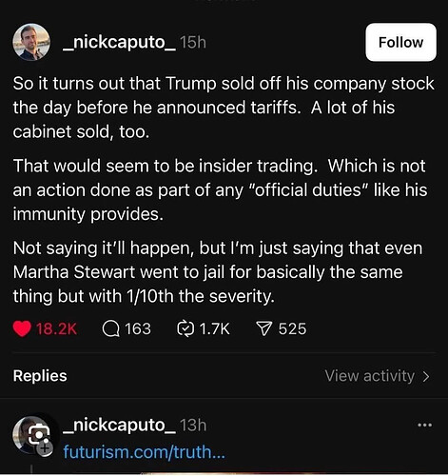Expand View activity chevron
448x476 pixels.
pyautogui.click(x=426, y=376)
